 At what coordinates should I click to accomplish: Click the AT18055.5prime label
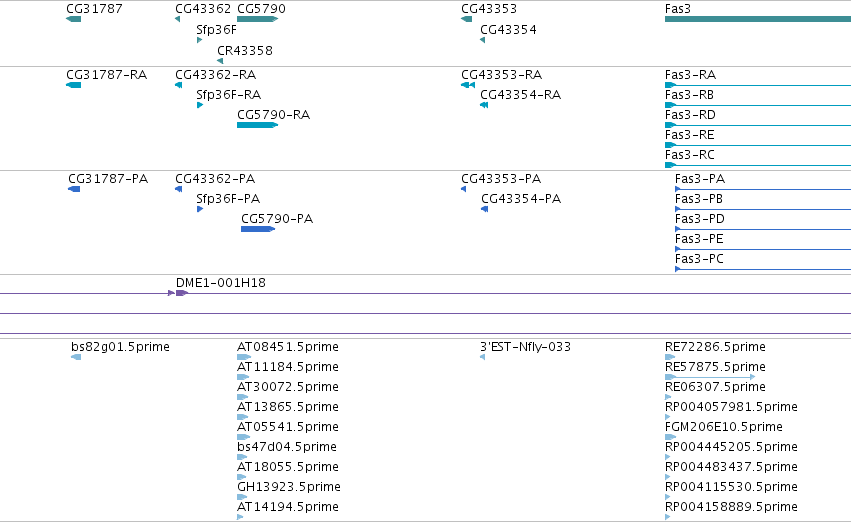[x=288, y=468]
